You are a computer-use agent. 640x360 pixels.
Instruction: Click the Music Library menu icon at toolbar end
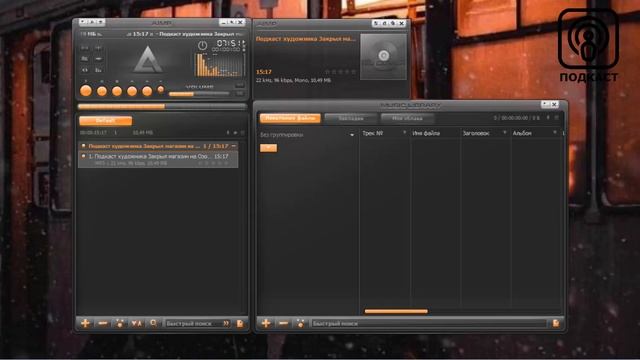556,323
